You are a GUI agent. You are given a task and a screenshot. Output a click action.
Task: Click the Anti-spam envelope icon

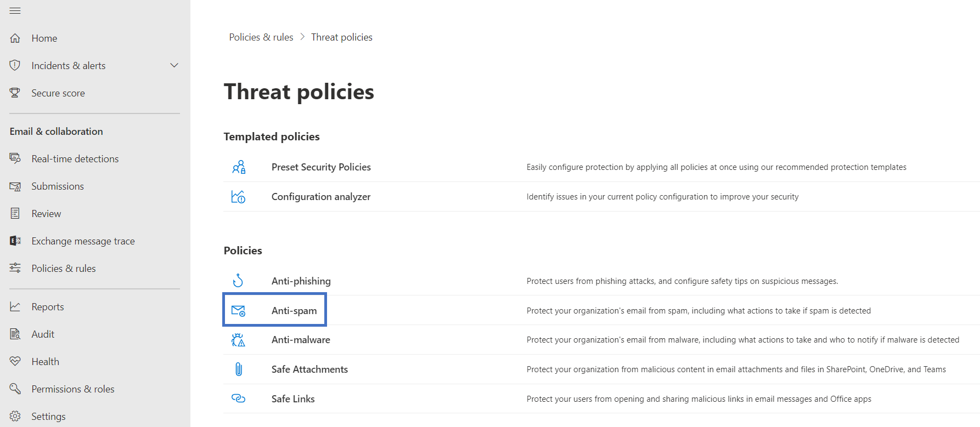238,311
